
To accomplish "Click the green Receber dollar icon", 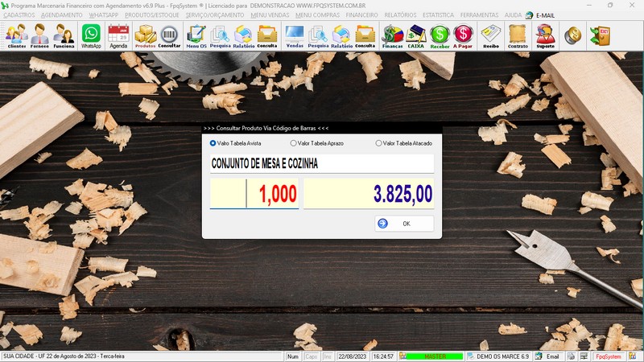I will [x=440, y=36].
